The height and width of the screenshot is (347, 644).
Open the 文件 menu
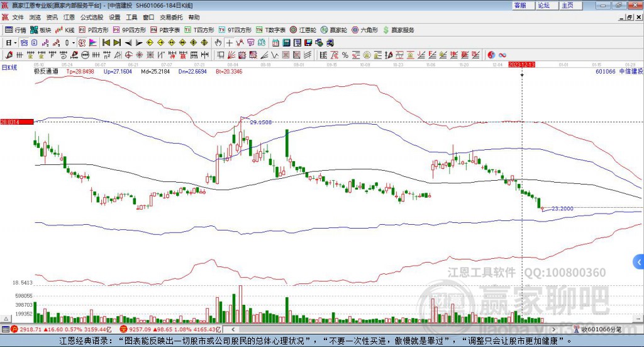18,17
